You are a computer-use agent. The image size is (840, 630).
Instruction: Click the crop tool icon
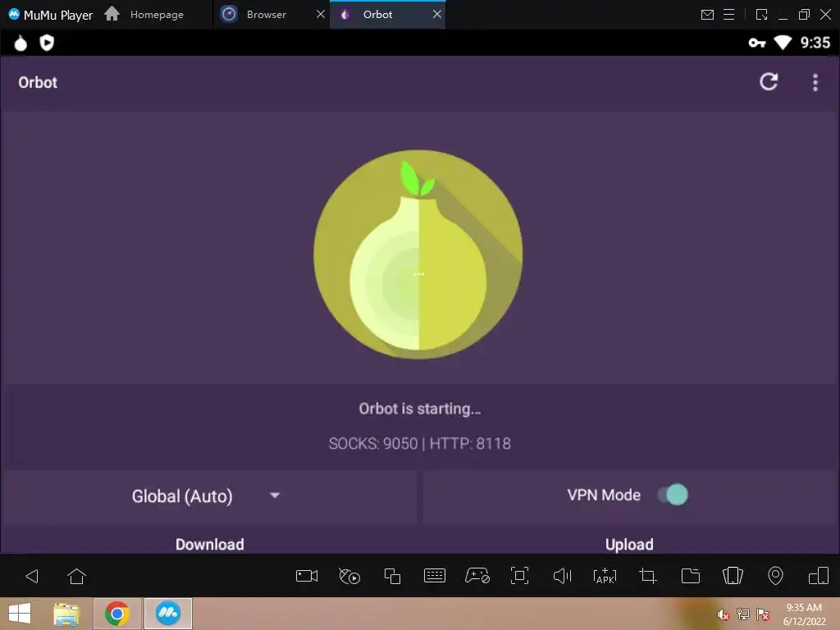[x=648, y=577]
